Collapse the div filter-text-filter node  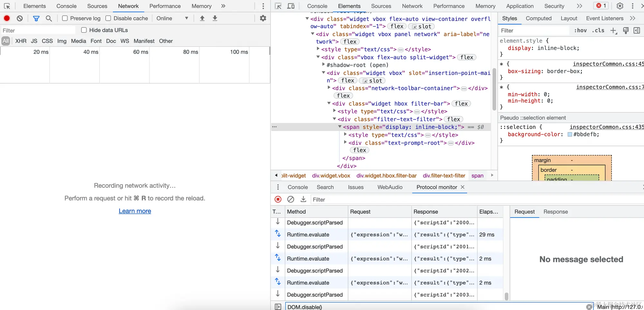334,119
